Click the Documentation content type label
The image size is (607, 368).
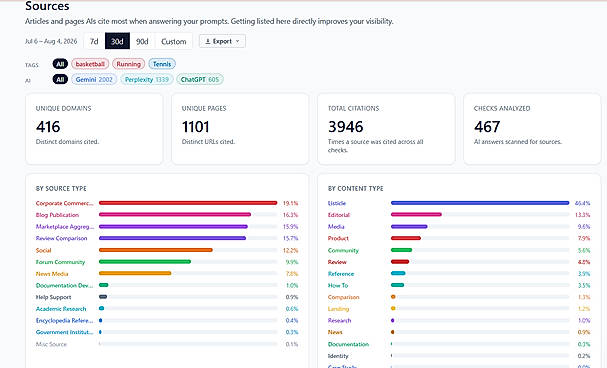click(x=348, y=344)
